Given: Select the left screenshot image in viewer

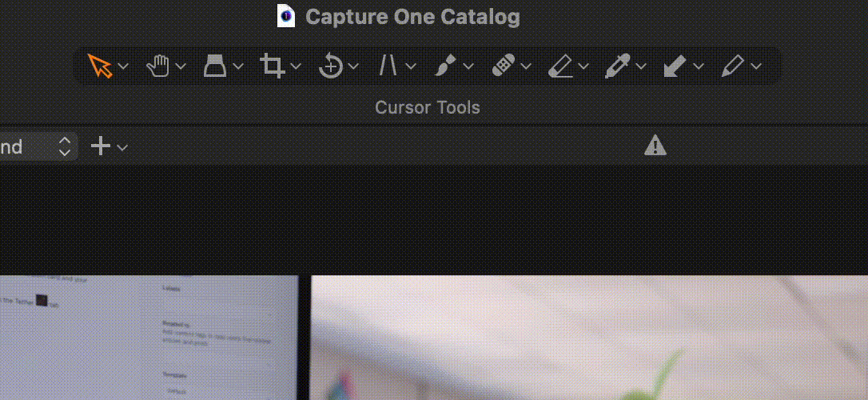Looking at the screenshot, I should pos(149,338).
